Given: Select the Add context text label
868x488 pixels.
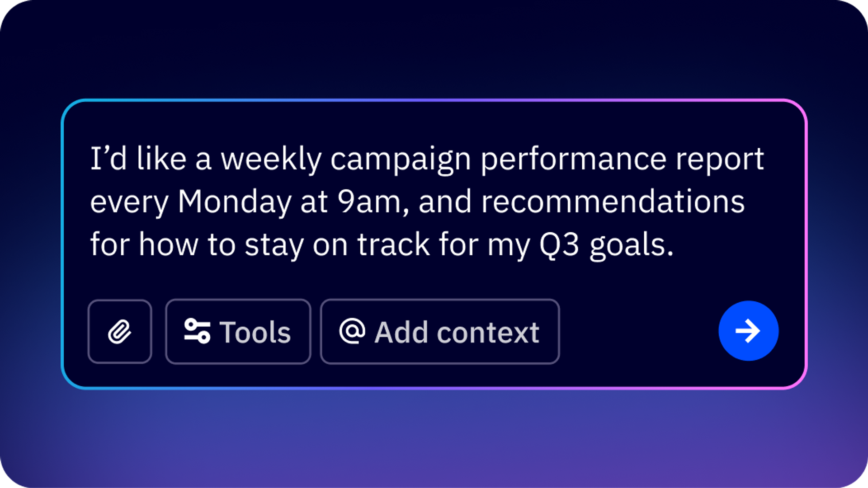Looking at the screenshot, I should (457, 333).
